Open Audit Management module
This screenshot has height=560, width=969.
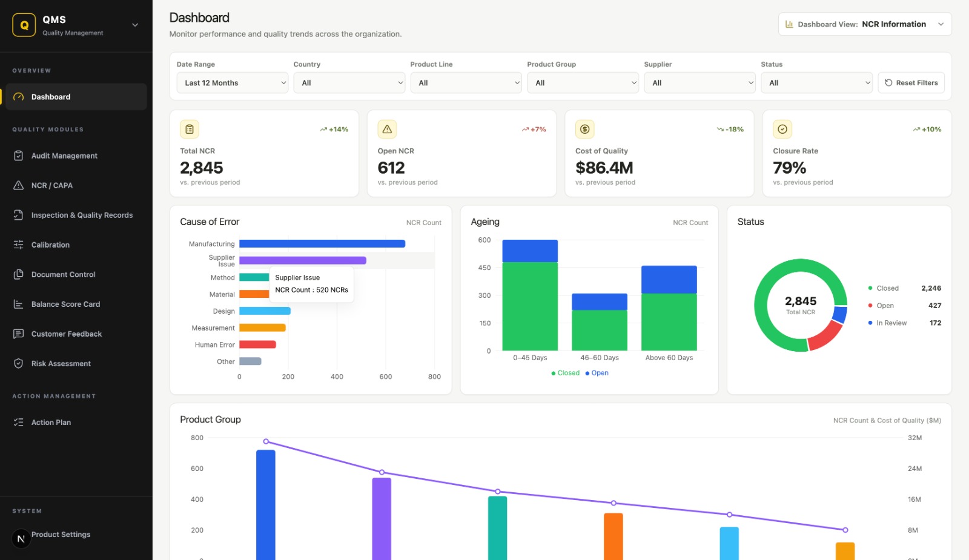click(x=76, y=156)
